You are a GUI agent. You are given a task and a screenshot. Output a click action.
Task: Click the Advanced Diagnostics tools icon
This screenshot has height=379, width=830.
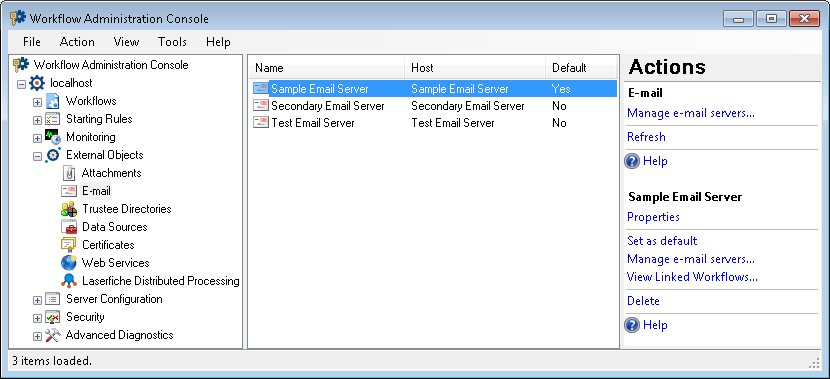click(52, 335)
